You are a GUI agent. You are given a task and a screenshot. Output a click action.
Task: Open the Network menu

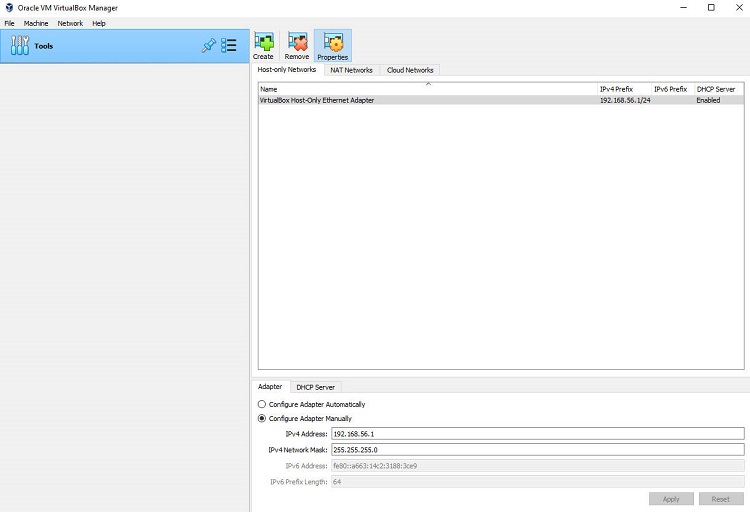tap(70, 23)
